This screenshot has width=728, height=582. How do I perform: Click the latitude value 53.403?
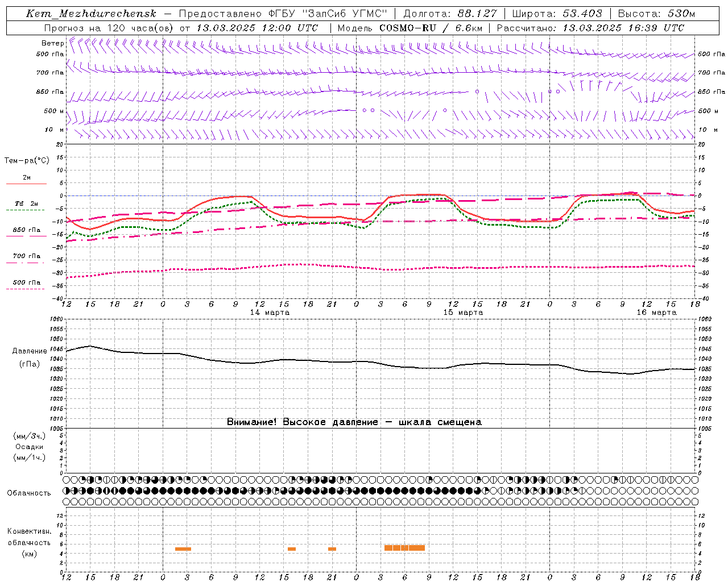tap(582, 14)
